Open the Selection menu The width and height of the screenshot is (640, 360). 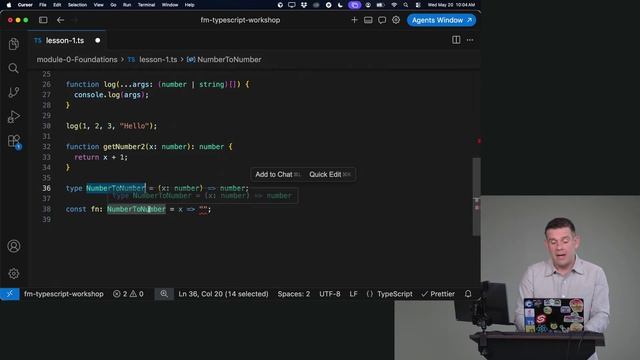pos(77,5)
